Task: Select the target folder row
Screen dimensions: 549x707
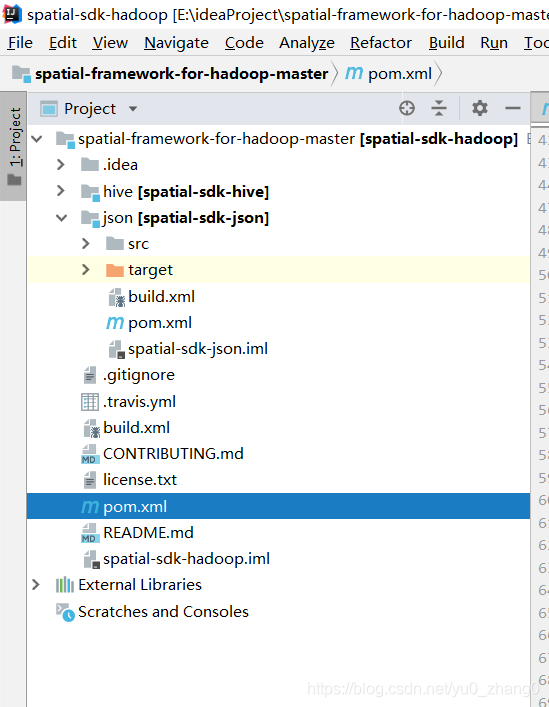Action: (x=279, y=270)
